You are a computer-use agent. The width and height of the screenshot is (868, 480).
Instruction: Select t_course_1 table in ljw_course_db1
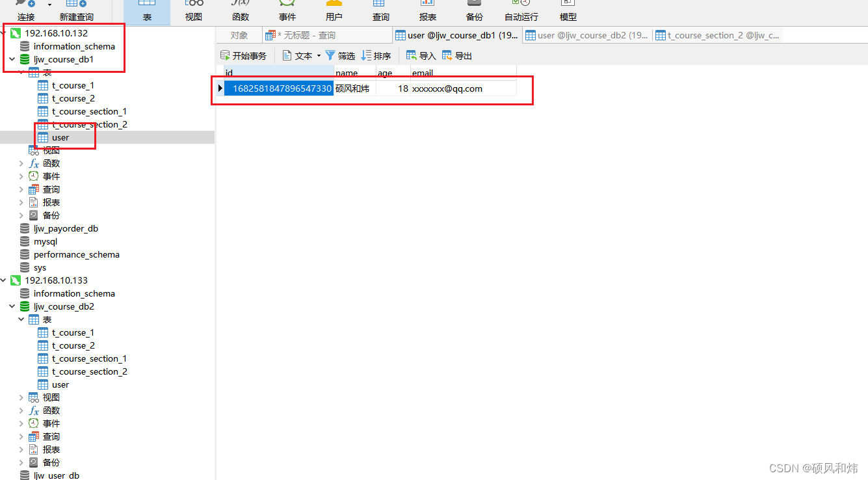tap(73, 85)
